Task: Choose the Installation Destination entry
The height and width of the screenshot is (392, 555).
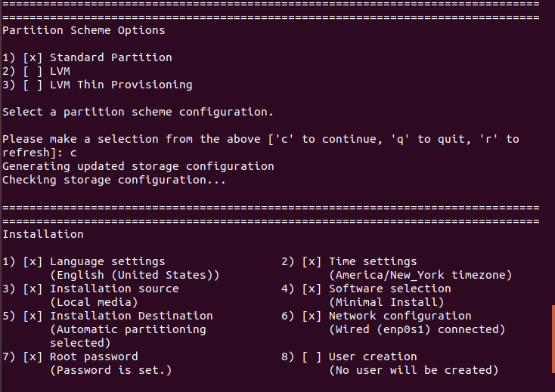Action: coord(131,316)
